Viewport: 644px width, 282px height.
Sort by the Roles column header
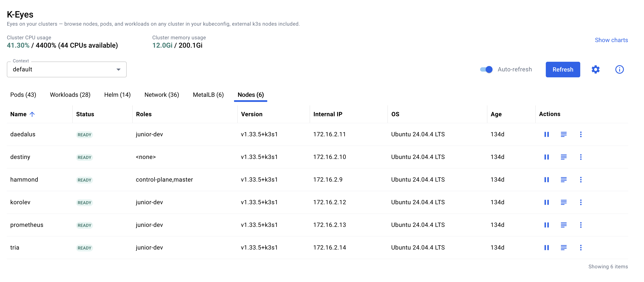pos(144,114)
